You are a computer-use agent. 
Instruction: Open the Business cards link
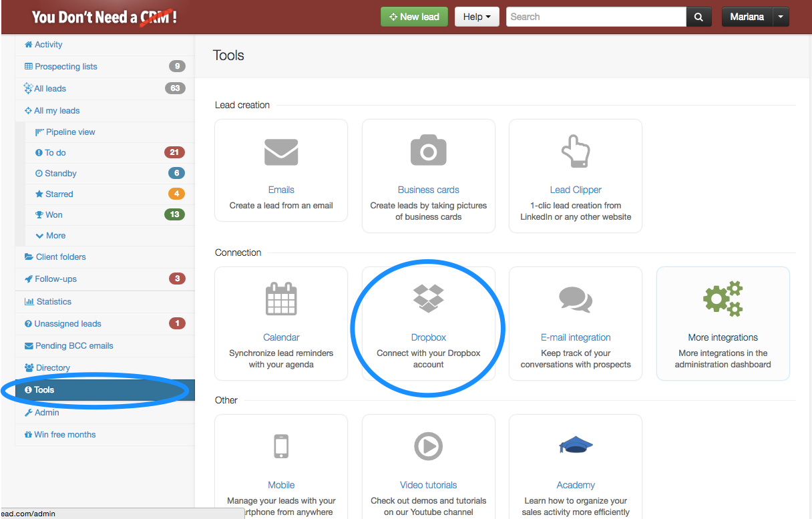pyautogui.click(x=428, y=190)
